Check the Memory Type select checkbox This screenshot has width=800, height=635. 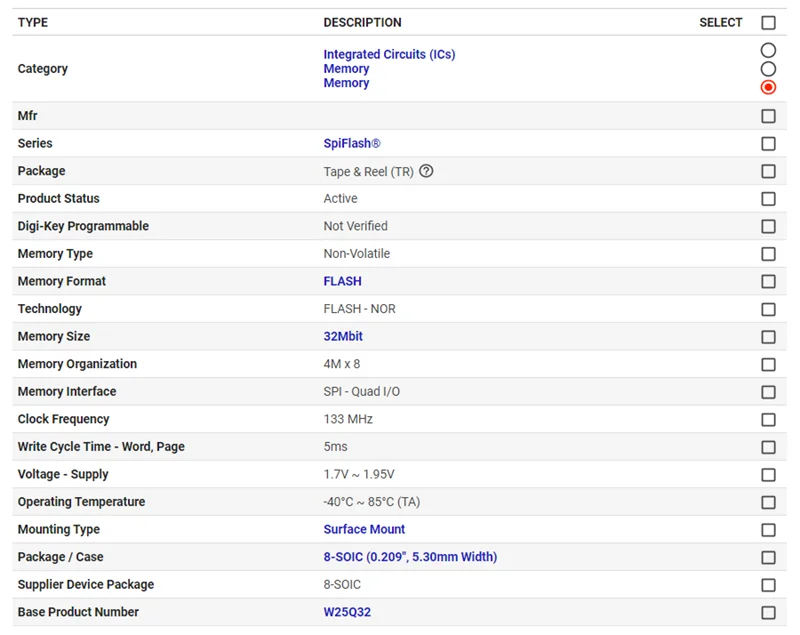[x=768, y=254]
